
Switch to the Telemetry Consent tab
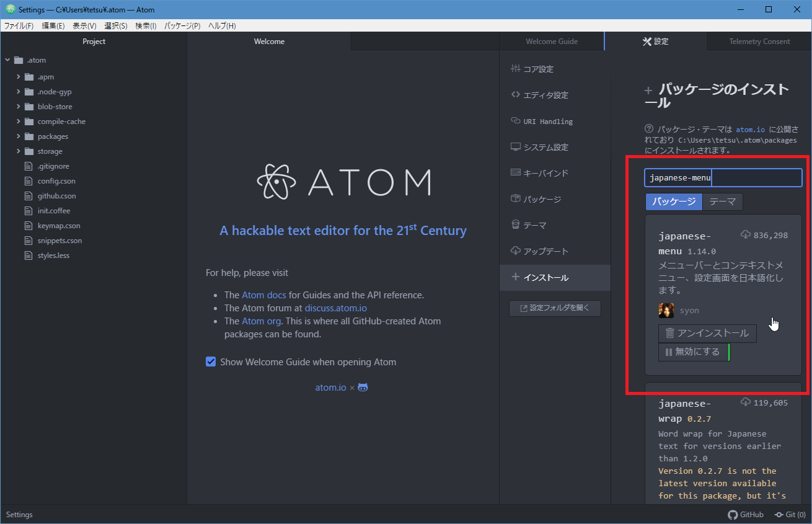click(759, 42)
